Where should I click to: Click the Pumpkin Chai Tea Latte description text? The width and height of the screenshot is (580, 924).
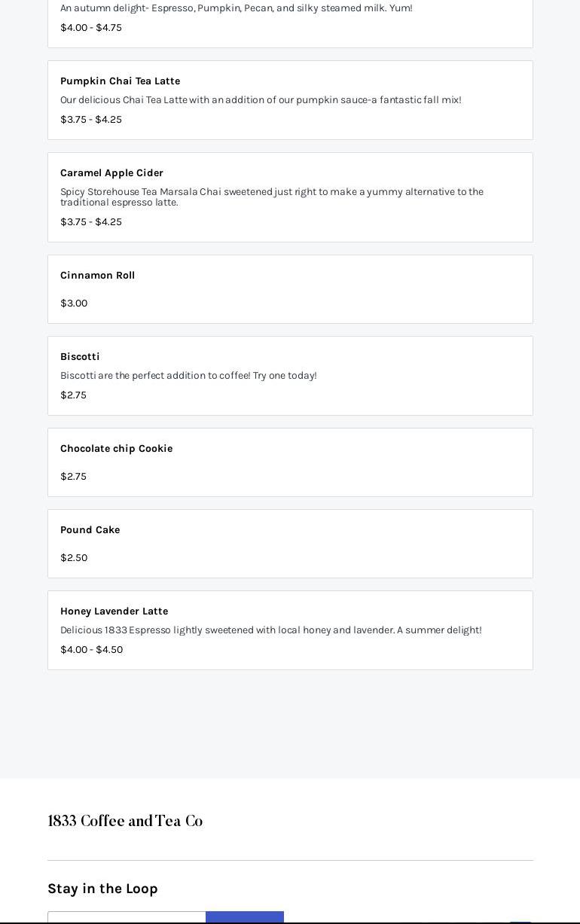261,100
